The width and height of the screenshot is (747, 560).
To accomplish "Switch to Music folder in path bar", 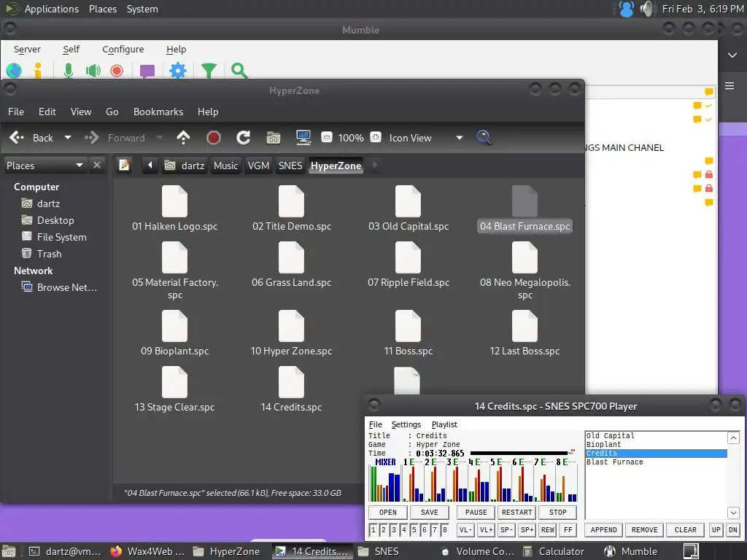I will [225, 166].
